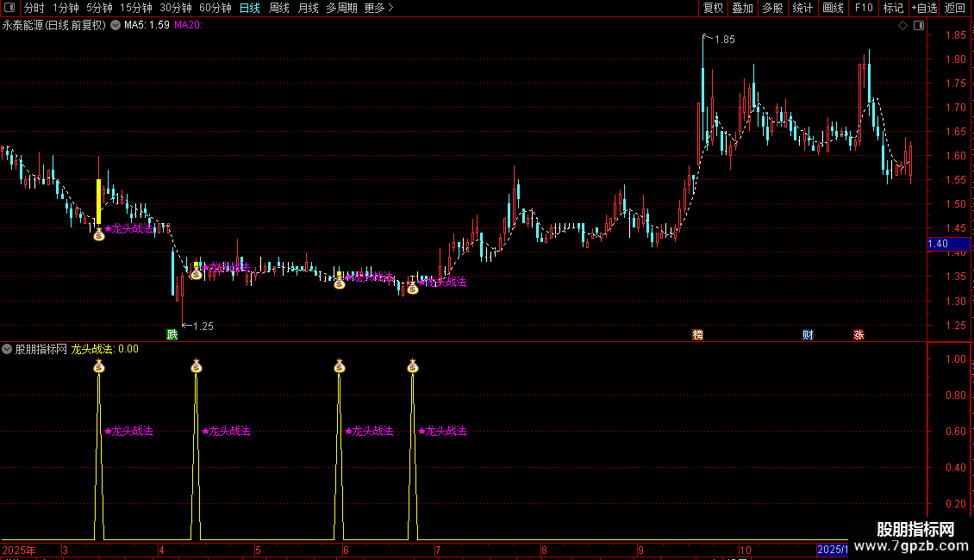Image resolution: width=974 pixels, height=560 pixels.
Task: Click the 1.25 low price annotation
Action: [203, 326]
